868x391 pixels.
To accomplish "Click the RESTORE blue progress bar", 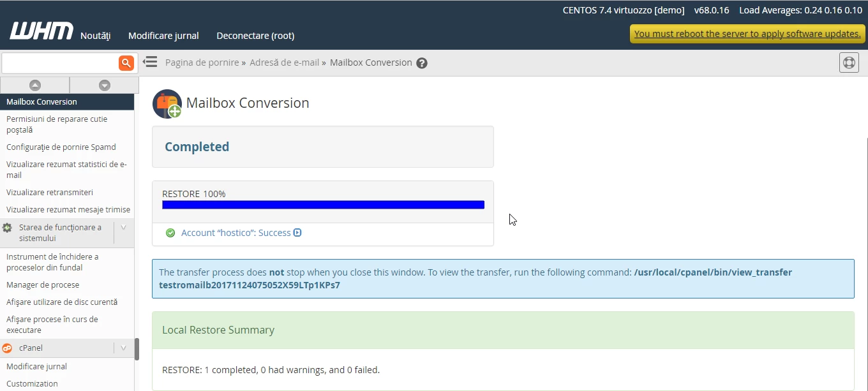I will coord(323,205).
